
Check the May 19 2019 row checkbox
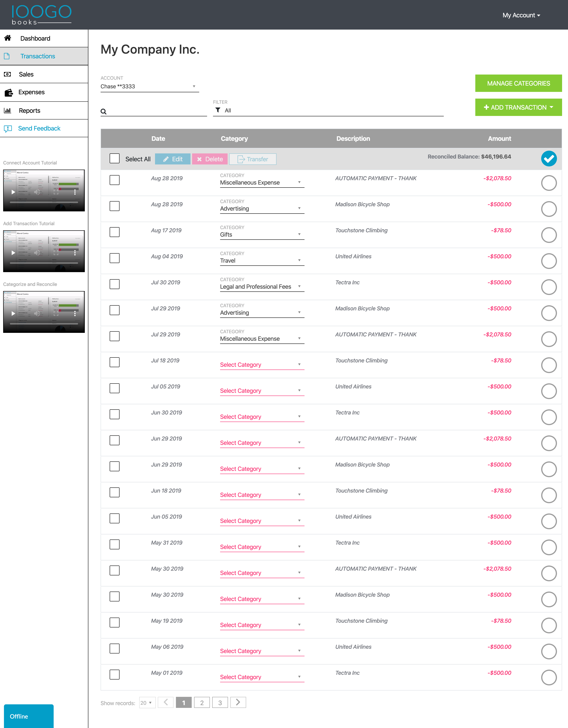point(115,622)
